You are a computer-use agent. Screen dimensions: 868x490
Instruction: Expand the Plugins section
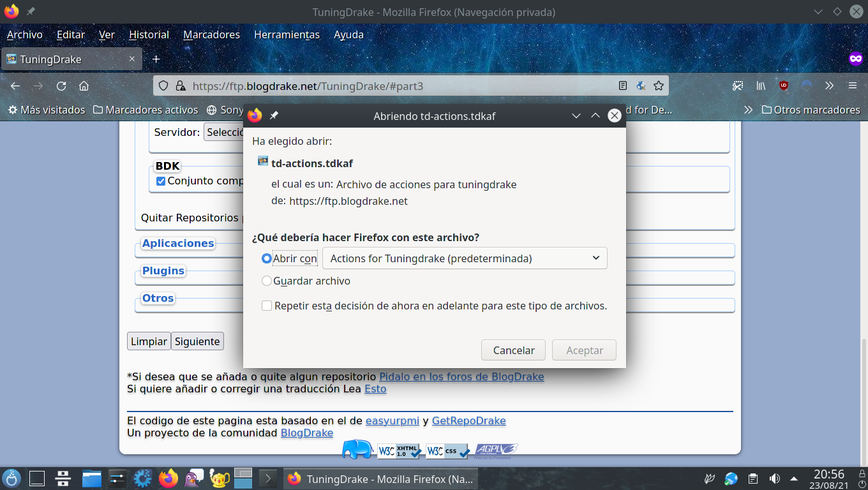click(163, 271)
